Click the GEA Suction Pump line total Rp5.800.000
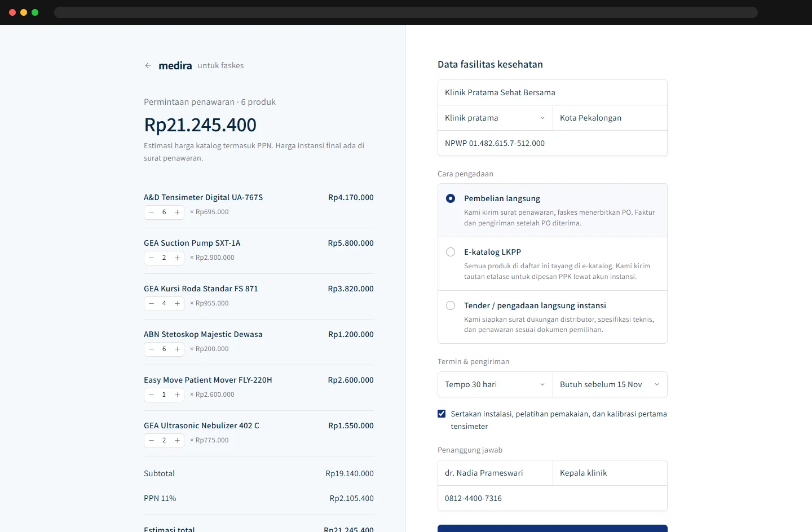812x532 pixels. [x=351, y=243]
